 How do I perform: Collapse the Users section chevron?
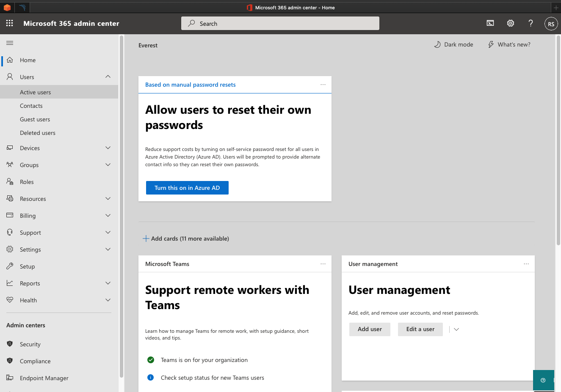pos(108,77)
